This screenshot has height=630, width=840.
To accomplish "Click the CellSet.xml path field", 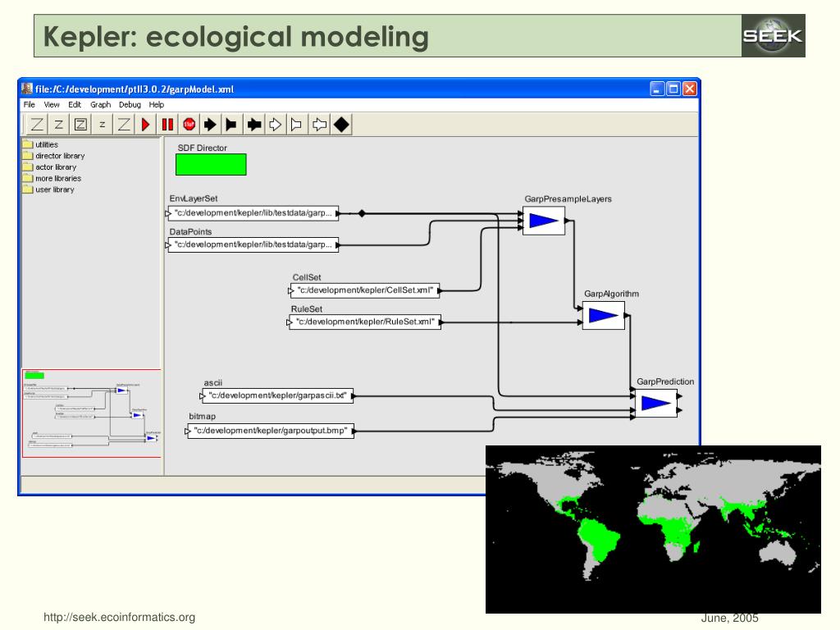I will pyautogui.click(x=365, y=290).
